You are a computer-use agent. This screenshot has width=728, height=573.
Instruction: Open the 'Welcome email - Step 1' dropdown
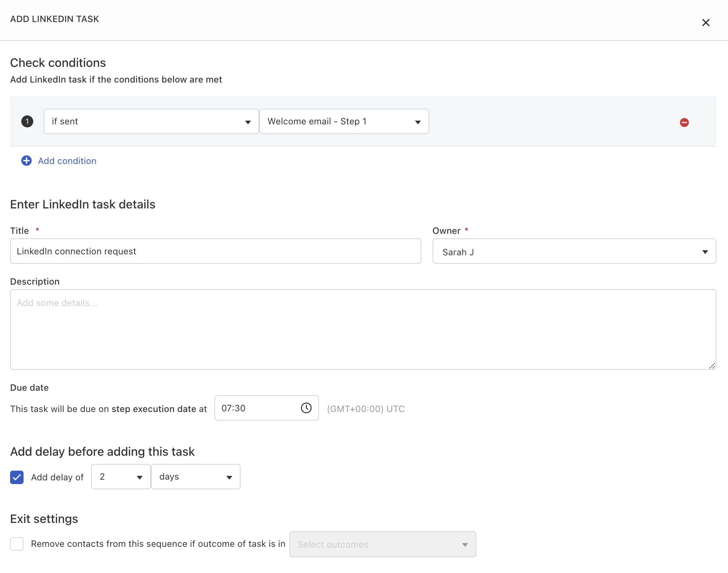tap(344, 121)
